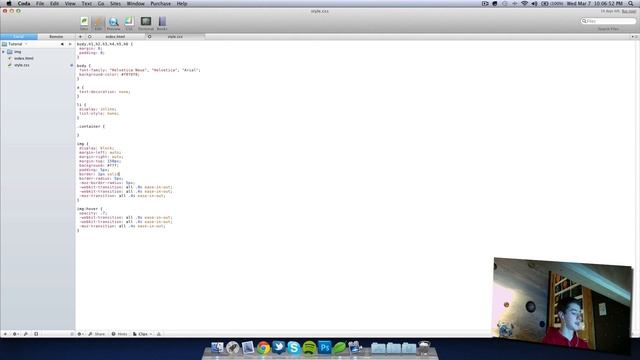Place cursor on '.container {' line in editor
This screenshot has height=360, width=640.
pos(91,127)
